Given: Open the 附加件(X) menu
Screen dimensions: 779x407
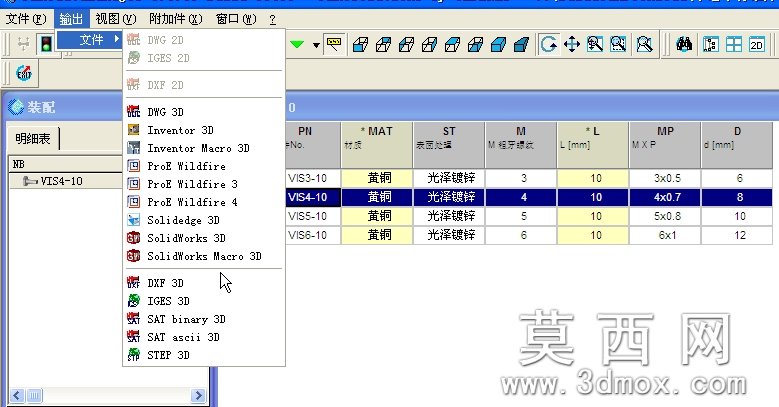Looking at the screenshot, I should [x=175, y=19].
